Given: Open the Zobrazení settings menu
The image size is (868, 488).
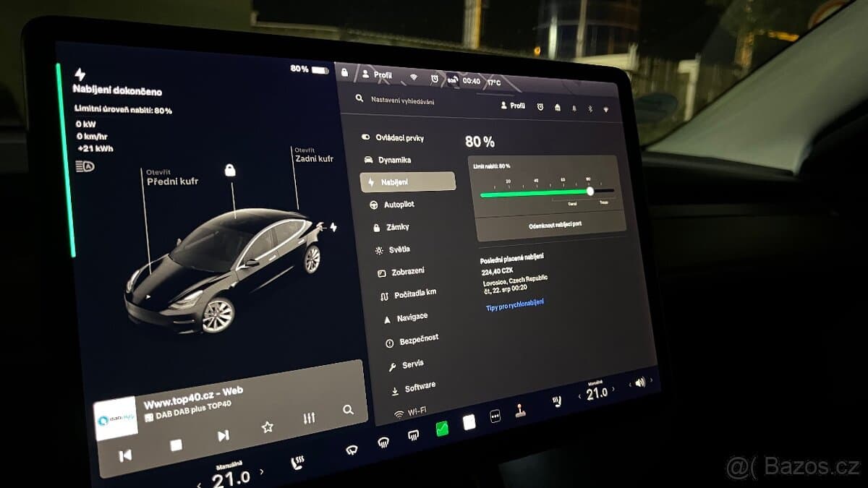Looking at the screenshot, I should [401, 272].
